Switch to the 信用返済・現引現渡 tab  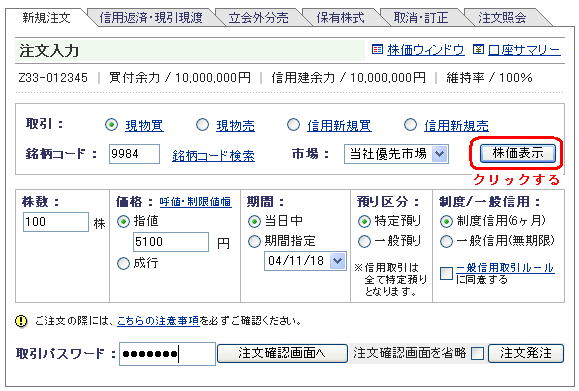click(151, 18)
